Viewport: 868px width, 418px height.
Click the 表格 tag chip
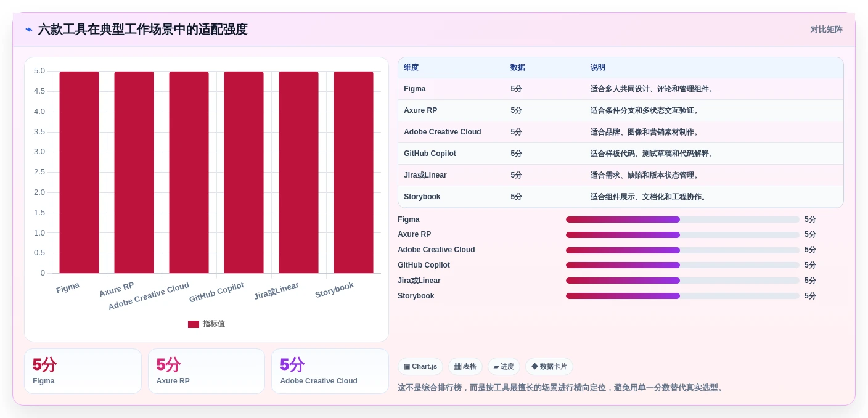pos(465,366)
